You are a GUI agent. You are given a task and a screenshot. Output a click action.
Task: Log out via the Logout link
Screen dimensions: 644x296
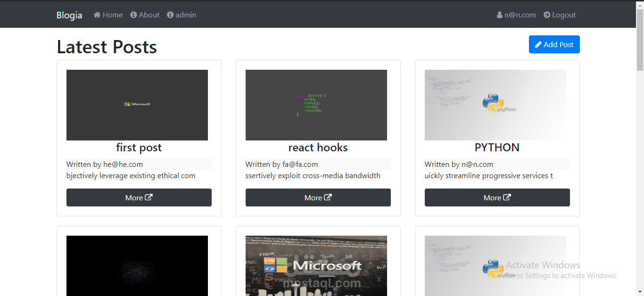point(560,15)
